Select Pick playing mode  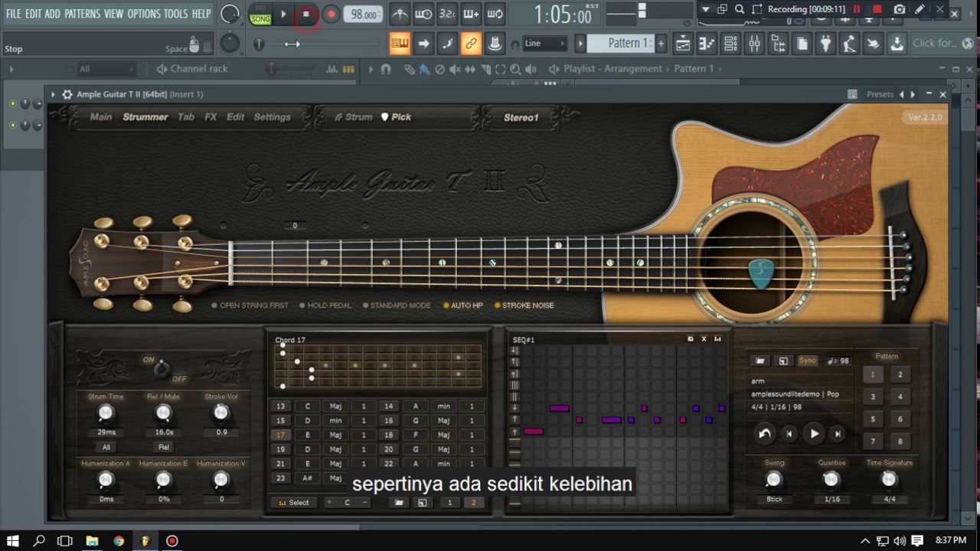pyautogui.click(x=397, y=117)
